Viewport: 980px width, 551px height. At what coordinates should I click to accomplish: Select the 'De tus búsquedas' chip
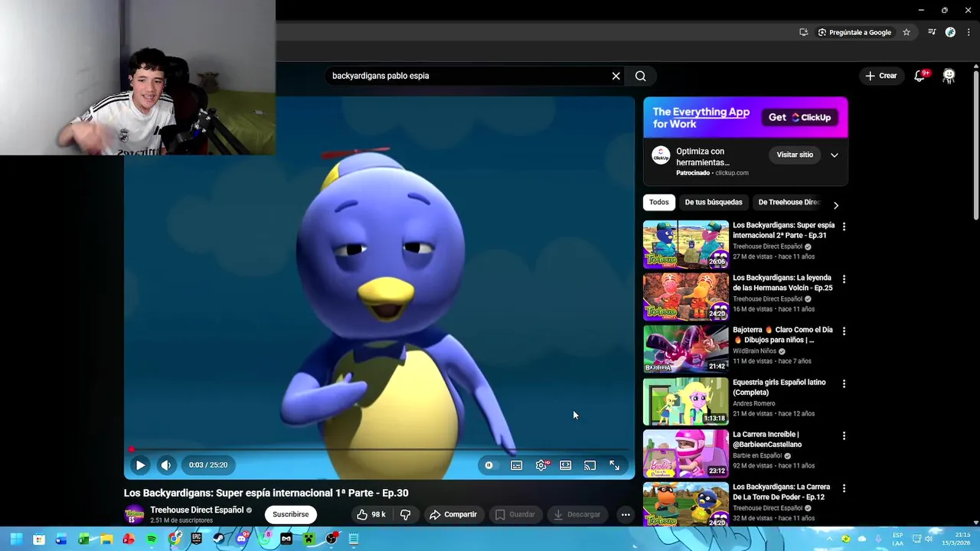pyautogui.click(x=714, y=202)
